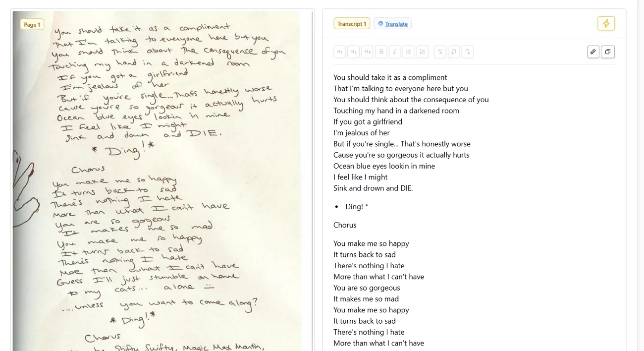The width and height of the screenshot is (644, 351).
Task: Apply Heading 1 formatting
Action: [x=339, y=52]
